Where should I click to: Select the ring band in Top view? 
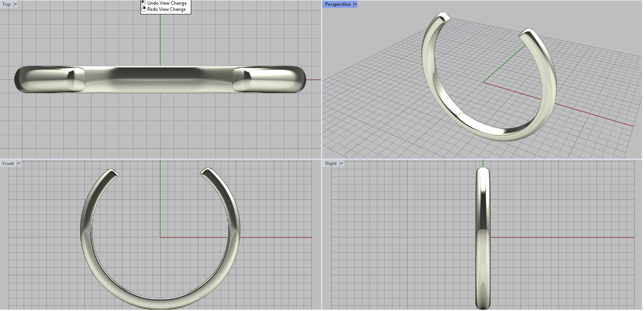160,80
